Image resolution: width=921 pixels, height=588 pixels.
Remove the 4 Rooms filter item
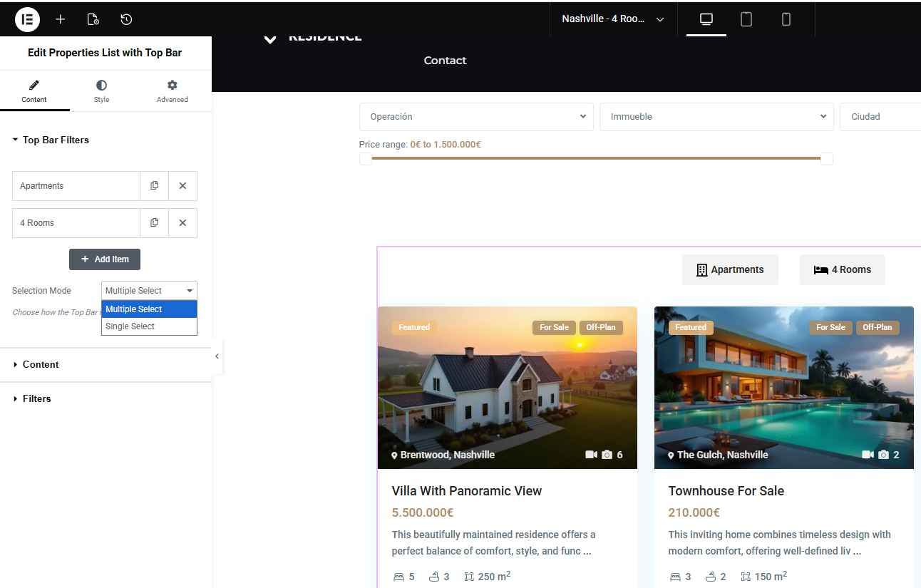point(182,223)
